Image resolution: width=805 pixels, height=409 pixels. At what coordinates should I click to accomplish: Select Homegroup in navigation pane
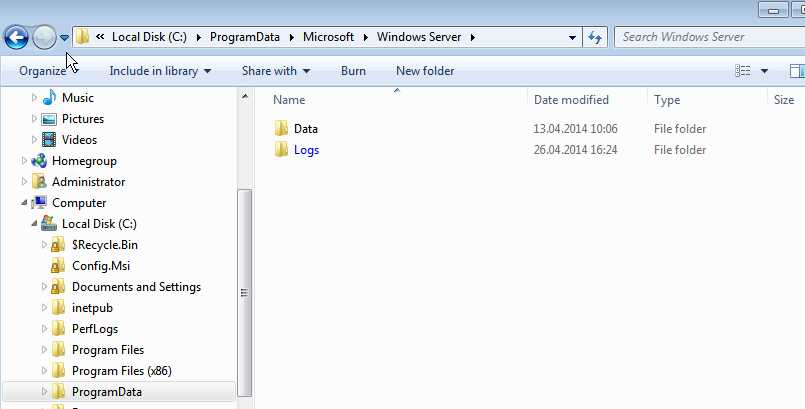pos(84,161)
